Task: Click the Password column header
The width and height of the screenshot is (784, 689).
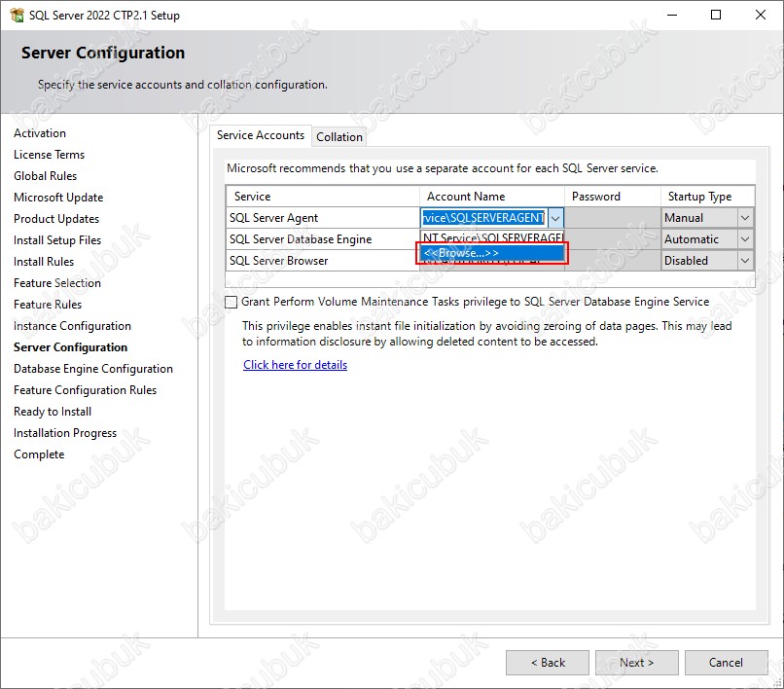Action: 613,197
